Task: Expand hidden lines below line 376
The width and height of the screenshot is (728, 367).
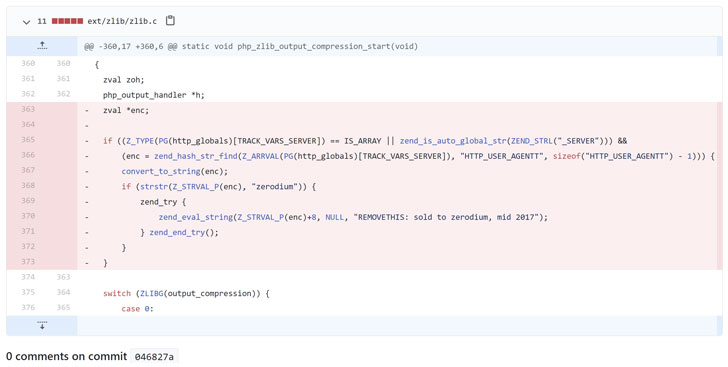Action: click(42, 325)
